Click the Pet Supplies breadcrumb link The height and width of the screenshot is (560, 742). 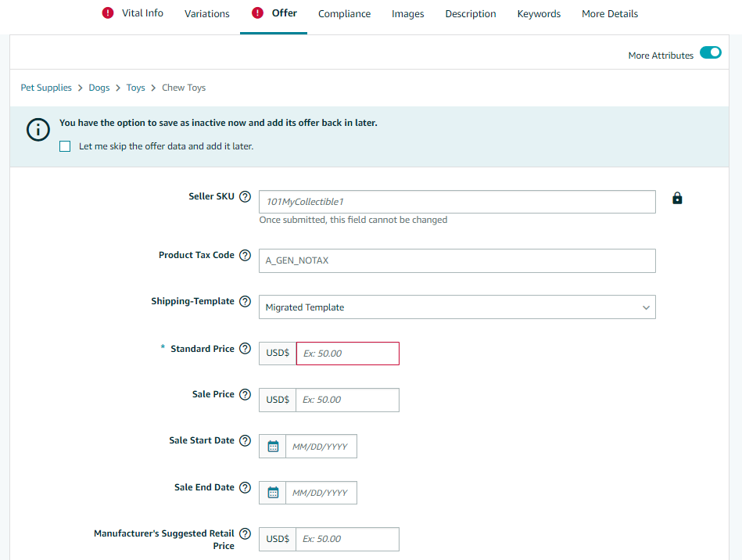46,88
